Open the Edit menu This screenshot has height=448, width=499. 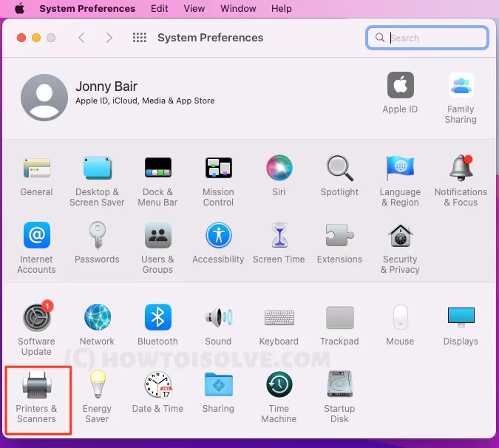coord(159,8)
